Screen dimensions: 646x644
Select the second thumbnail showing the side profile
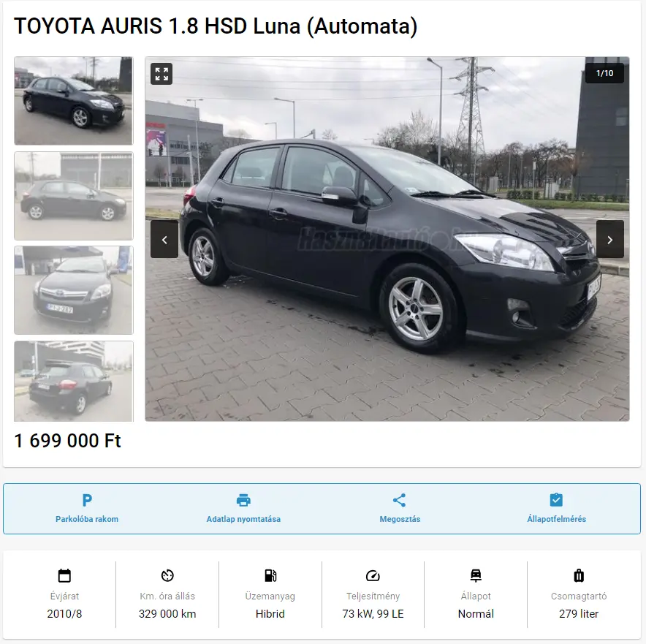74,196
